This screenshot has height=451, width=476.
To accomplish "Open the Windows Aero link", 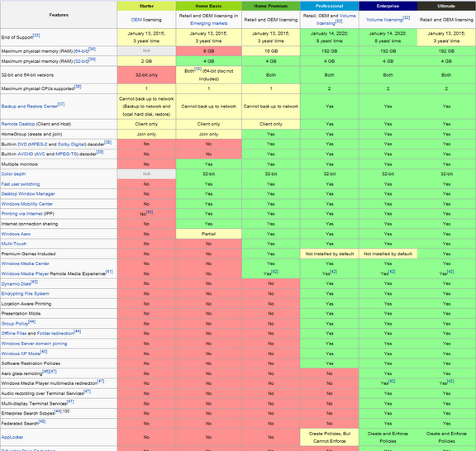I will [16, 234].
